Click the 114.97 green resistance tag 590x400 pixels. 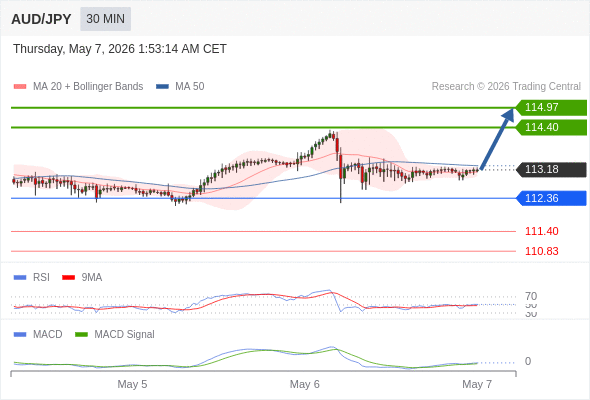551,107
